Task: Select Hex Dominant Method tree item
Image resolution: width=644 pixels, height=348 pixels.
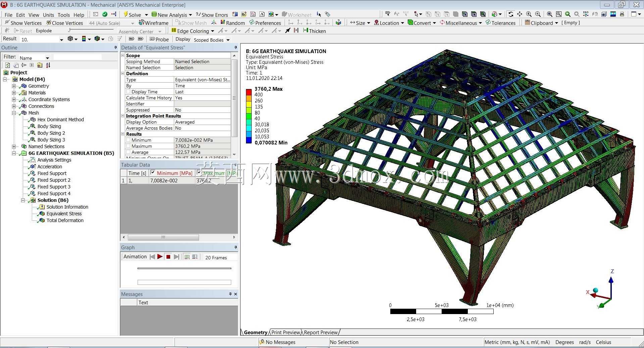Action: 61,120
